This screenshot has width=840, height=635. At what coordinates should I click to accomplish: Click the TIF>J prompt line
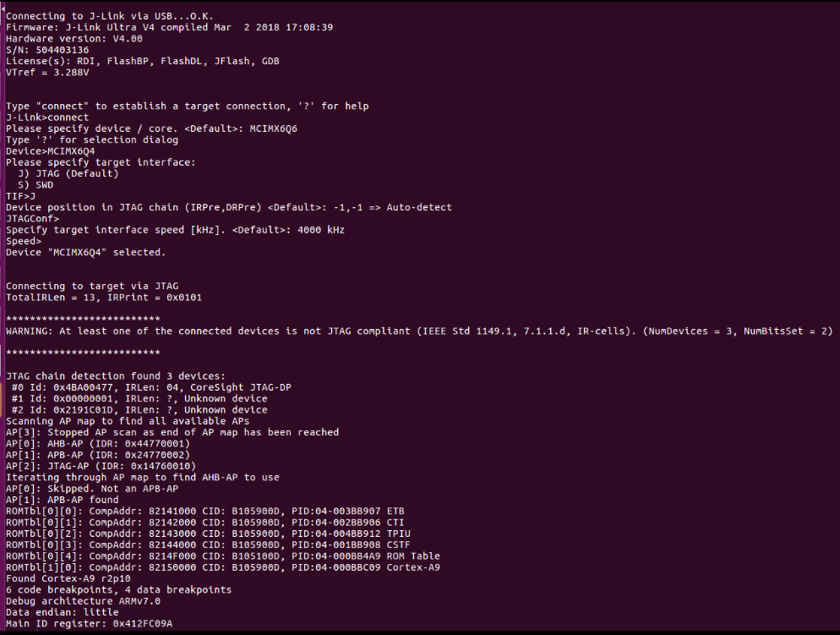coord(20,196)
